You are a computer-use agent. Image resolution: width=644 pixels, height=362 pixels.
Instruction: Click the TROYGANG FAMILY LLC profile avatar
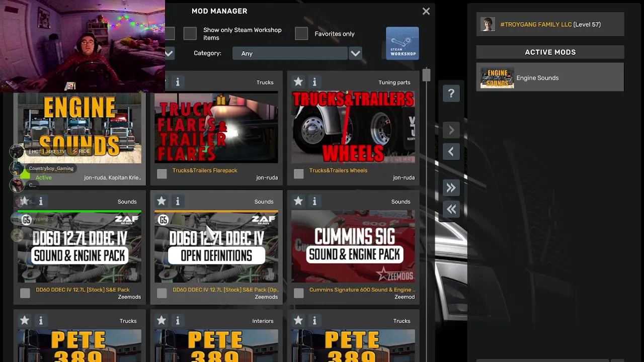pyautogui.click(x=488, y=24)
